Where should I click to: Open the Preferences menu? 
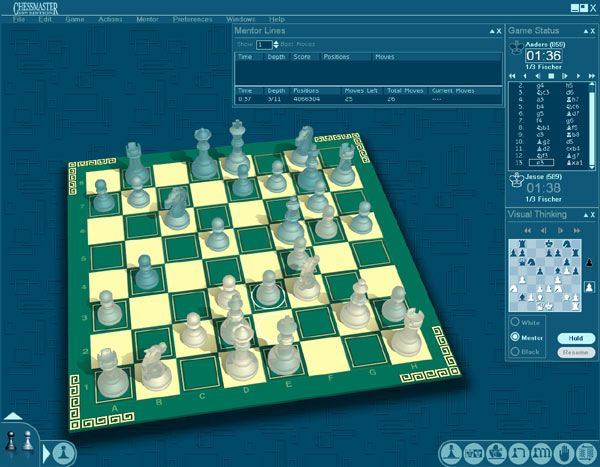click(192, 19)
